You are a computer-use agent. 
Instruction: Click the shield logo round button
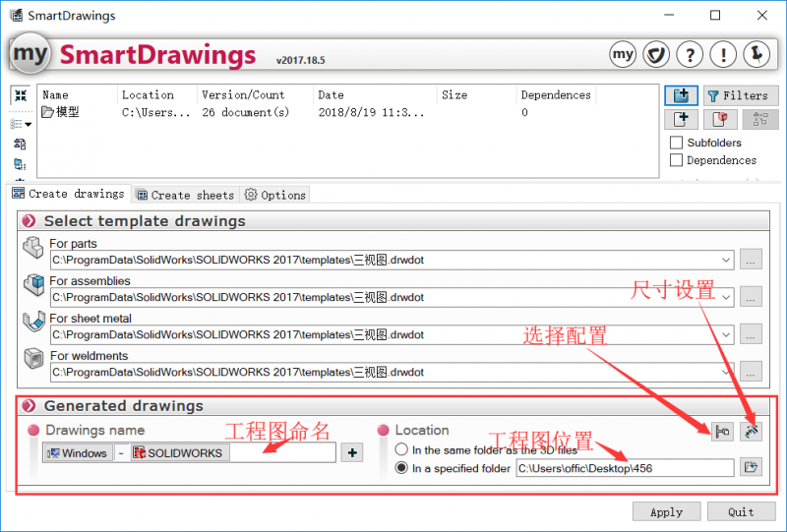pos(656,54)
